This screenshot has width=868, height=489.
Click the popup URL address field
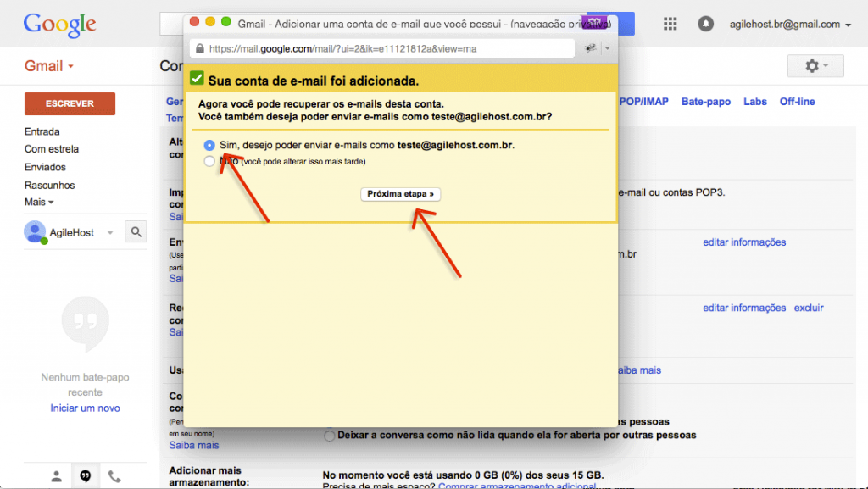382,48
